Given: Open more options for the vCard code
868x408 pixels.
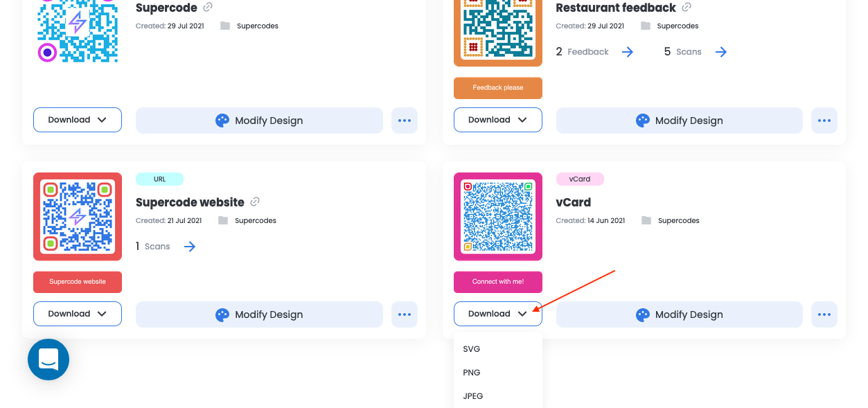Looking at the screenshot, I should point(824,314).
